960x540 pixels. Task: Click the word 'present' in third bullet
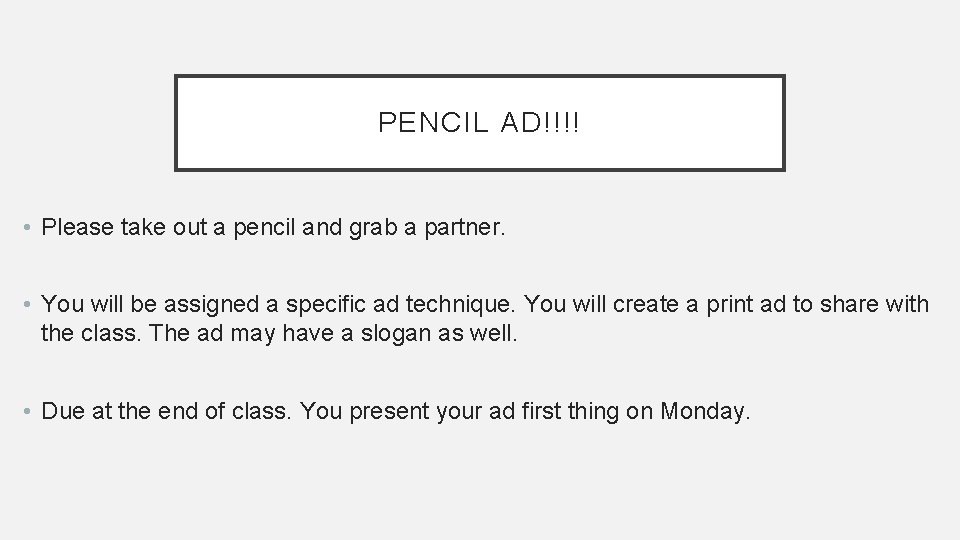coord(389,411)
